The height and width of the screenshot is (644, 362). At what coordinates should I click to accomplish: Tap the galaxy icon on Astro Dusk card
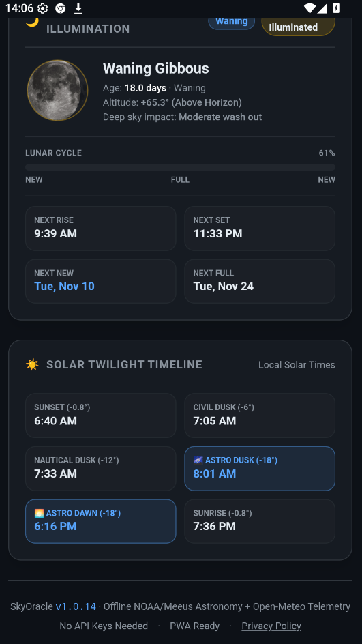(198, 460)
